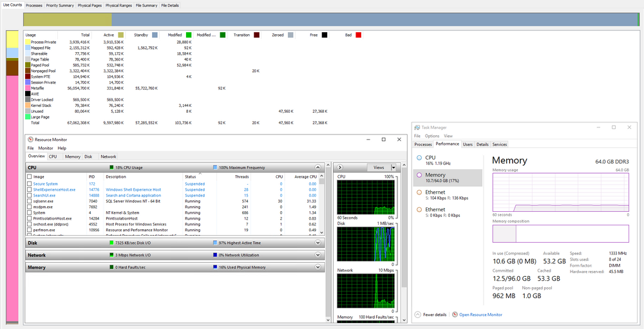
Task: Expand the Disk section in Resource Monitor
Action: point(317,243)
